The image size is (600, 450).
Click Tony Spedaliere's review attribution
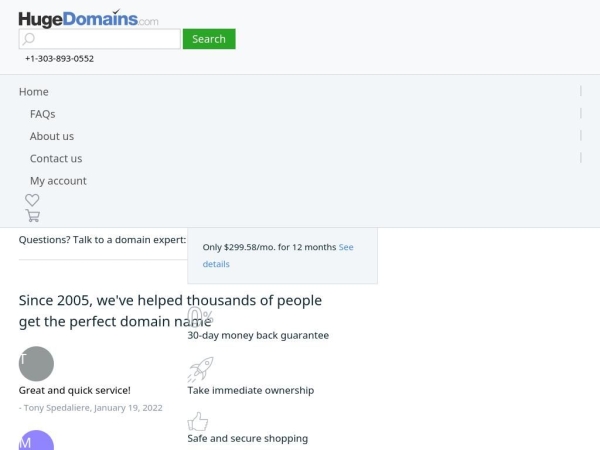[x=91, y=408]
